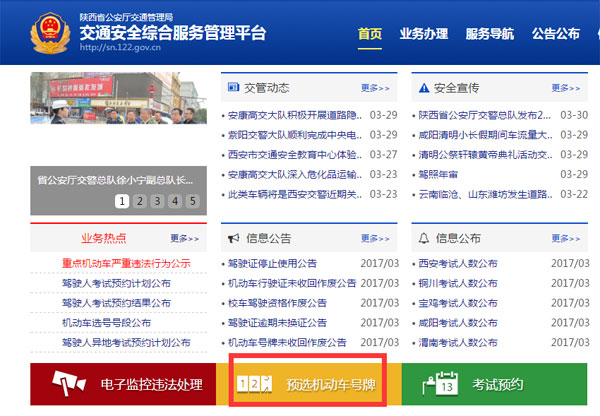Open 驾驶证停止使用公告
600x416 pixels.
click(272, 263)
